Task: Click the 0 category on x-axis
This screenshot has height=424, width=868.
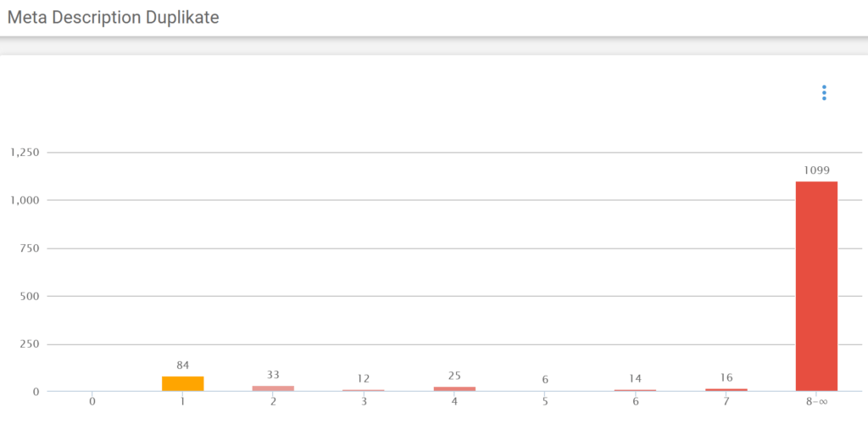Action: (x=92, y=401)
